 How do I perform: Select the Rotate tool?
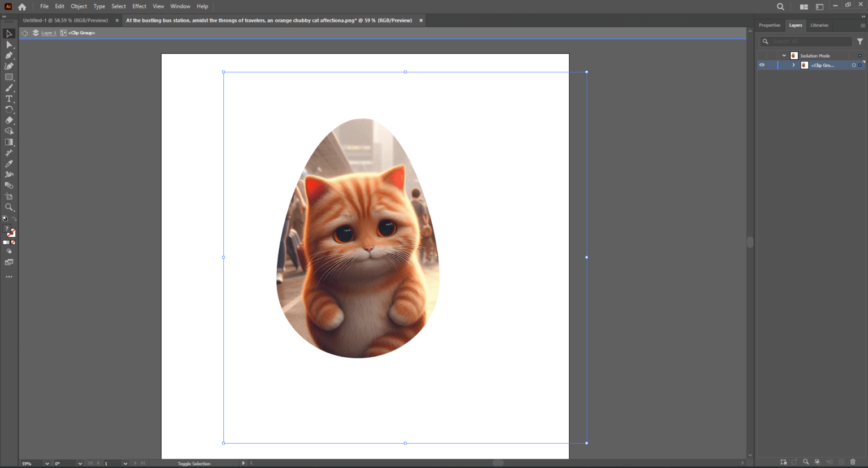point(9,109)
